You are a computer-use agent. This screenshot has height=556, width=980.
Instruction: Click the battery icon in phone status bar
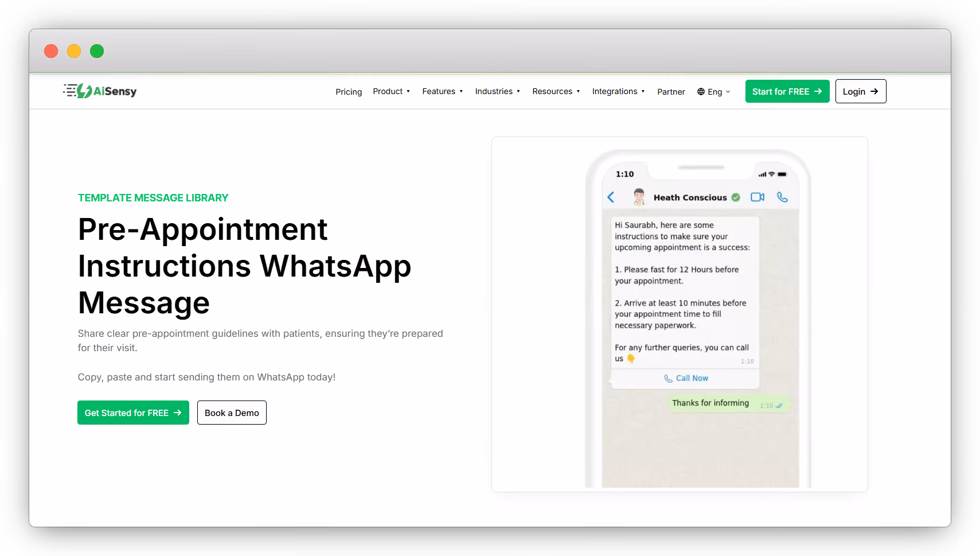click(782, 174)
